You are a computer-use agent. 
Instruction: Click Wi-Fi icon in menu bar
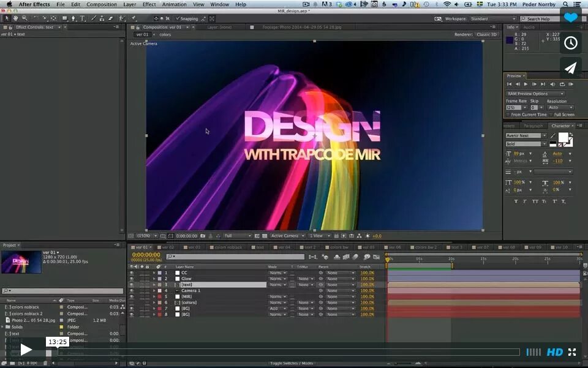447,4
